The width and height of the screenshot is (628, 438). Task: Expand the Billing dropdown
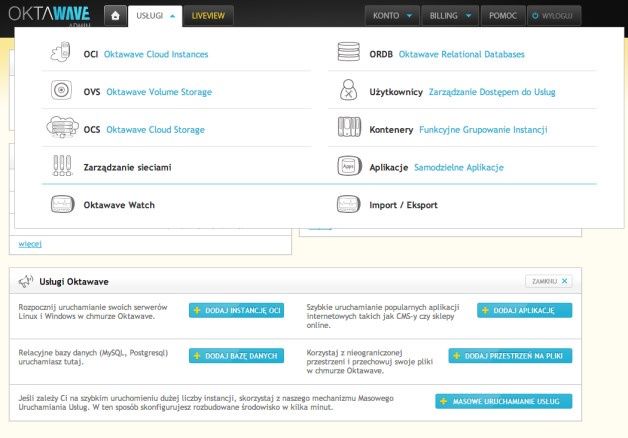450,16
